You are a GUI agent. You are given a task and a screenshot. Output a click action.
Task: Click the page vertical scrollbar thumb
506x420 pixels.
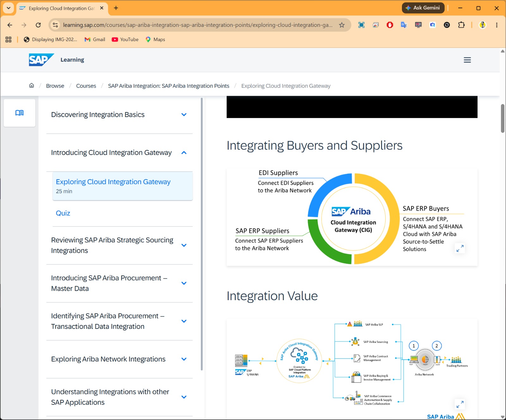tap(503, 118)
